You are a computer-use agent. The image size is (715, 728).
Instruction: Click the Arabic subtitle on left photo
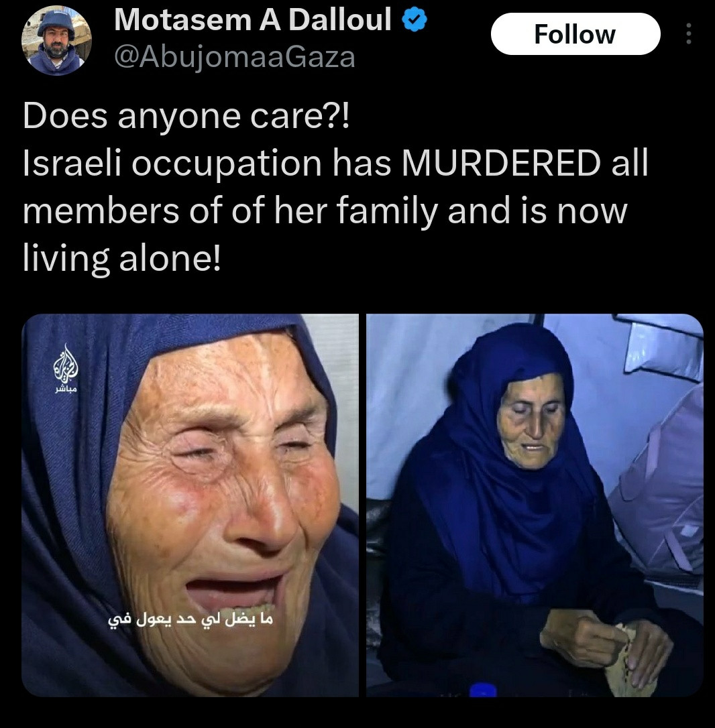coord(190,620)
